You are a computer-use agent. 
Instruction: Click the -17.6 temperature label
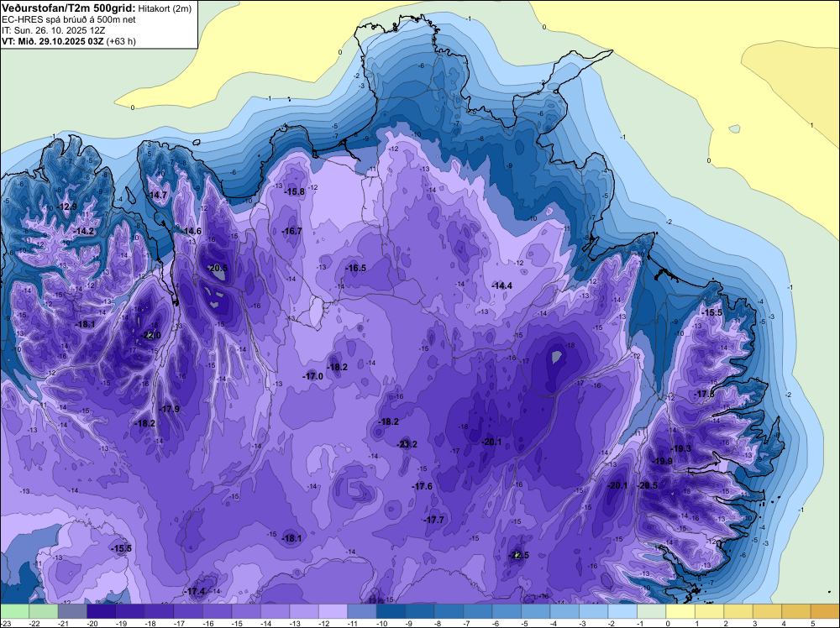tap(423, 486)
